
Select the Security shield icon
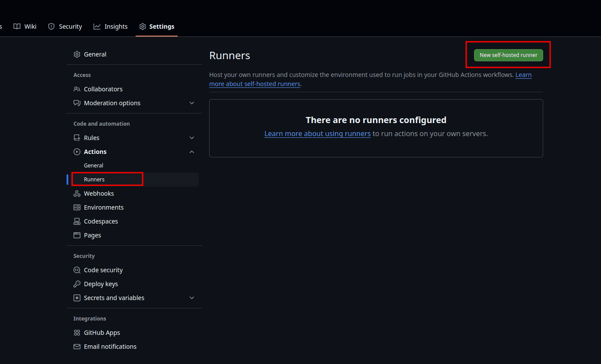tap(51, 26)
